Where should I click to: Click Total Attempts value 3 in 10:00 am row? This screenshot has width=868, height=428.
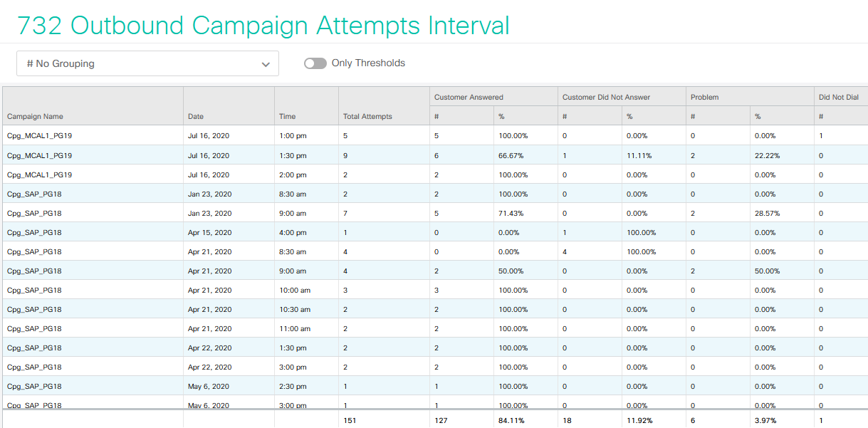(x=345, y=290)
